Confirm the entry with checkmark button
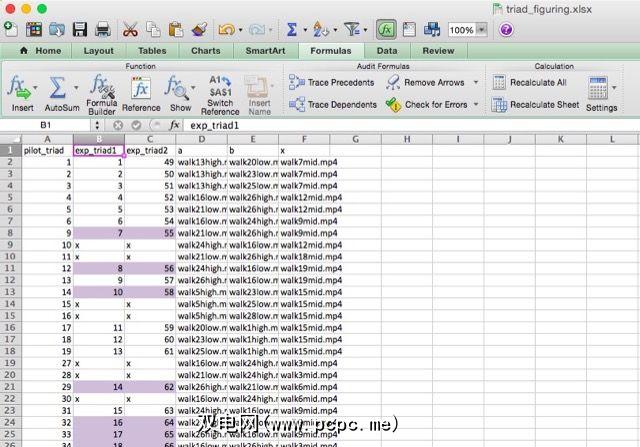640x447 pixels. [136, 125]
